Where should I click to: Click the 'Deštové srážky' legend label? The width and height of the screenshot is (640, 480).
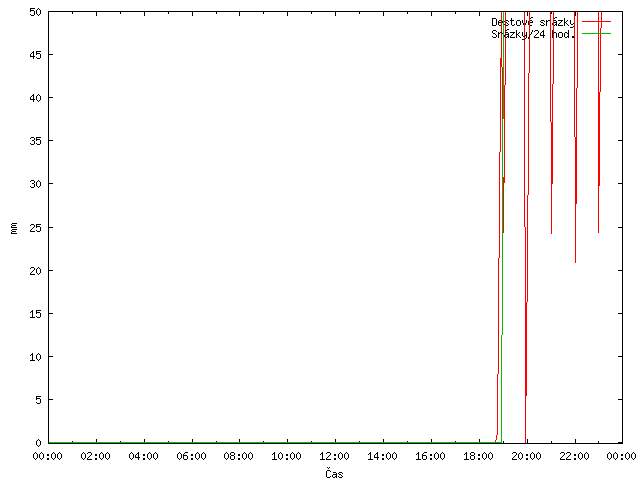pos(533,22)
